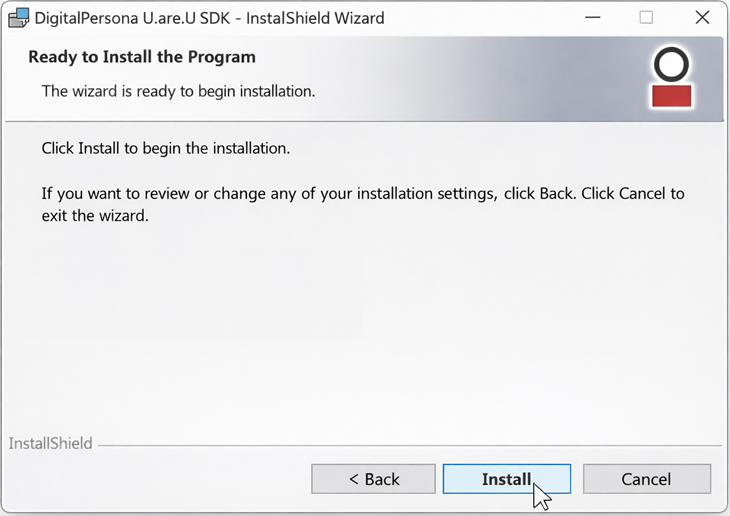Viewport: 730px width, 516px height.
Task: Click the 'If you want to review' paragraph
Action: [362, 193]
